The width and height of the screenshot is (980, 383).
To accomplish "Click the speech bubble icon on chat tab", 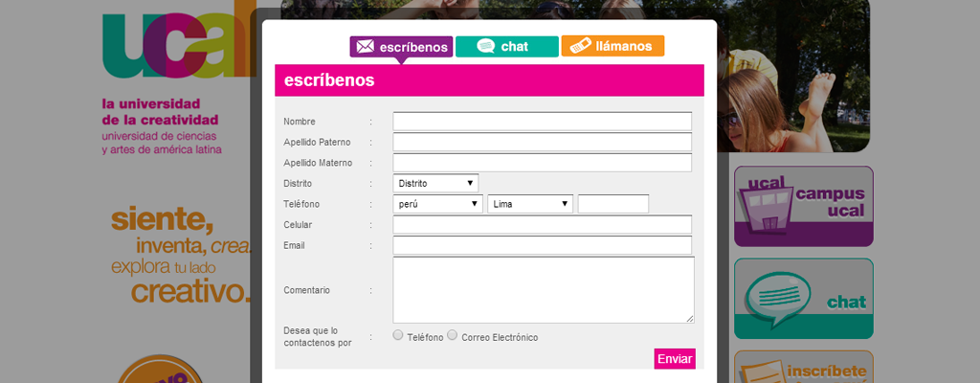I will (486, 46).
